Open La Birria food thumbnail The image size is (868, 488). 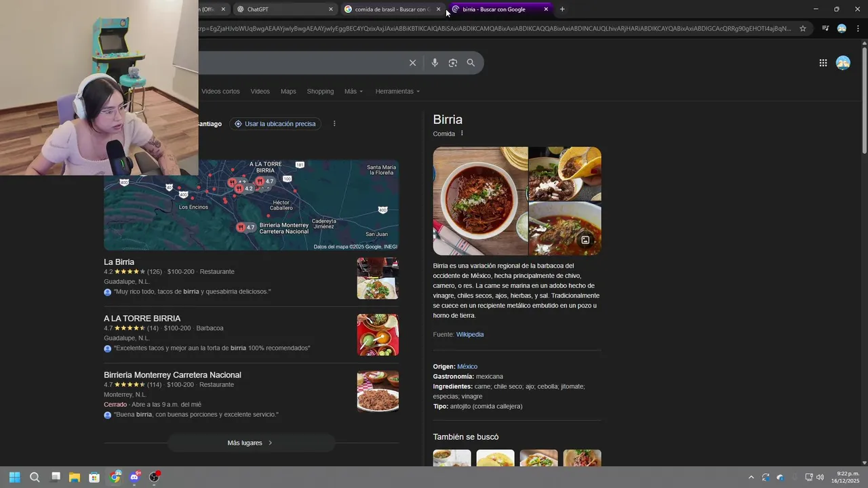pos(378,279)
